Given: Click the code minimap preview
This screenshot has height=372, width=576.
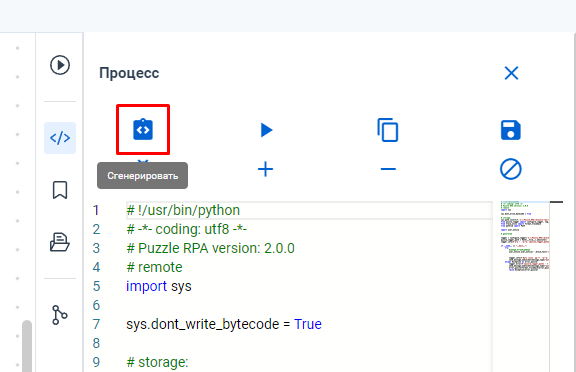Looking at the screenshot, I should point(525,236).
